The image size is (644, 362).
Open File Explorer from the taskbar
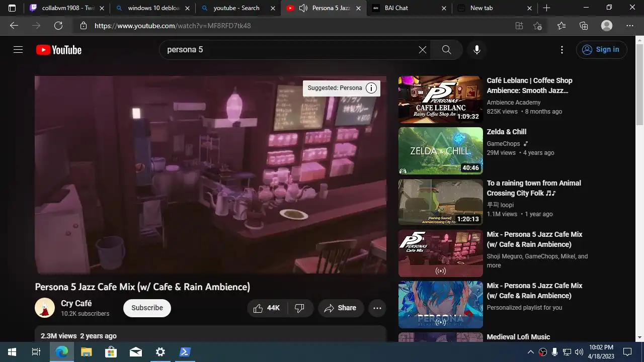(x=86, y=352)
